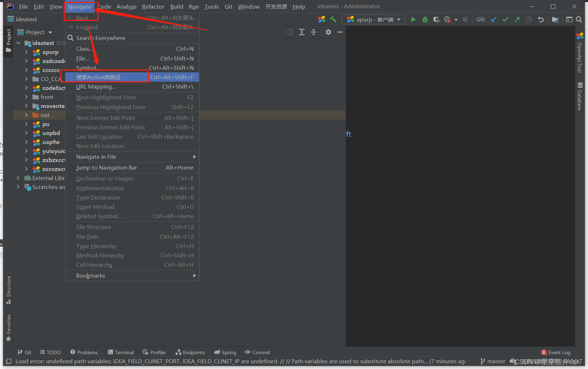Open Navigate in File submenu
The height and width of the screenshot is (369, 588).
click(132, 157)
